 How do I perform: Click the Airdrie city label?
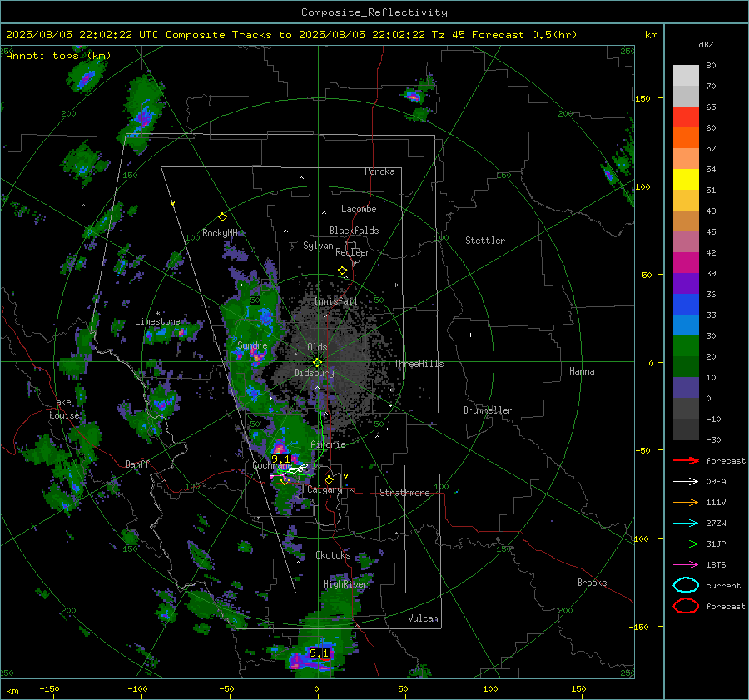pyautogui.click(x=328, y=444)
